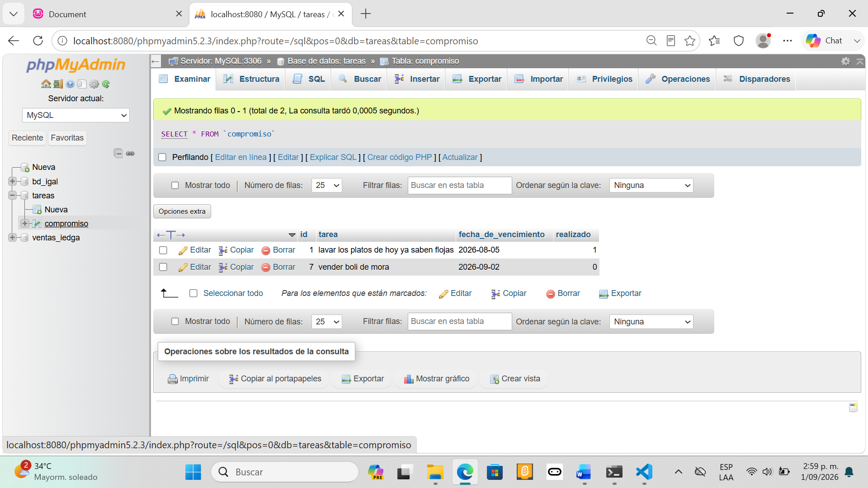Image resolution: width=868 pixels, height=488 pixels.
Task: Collapse all tree items icon
Action: pyautogui.click(x=118, y=153)
